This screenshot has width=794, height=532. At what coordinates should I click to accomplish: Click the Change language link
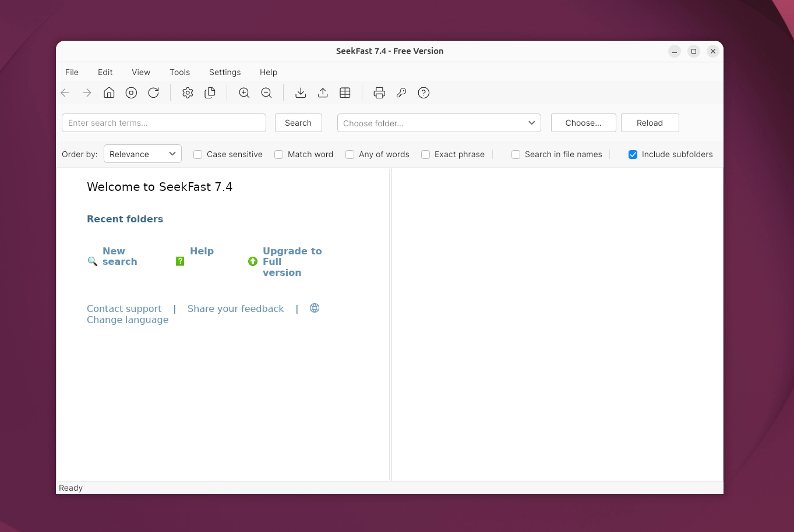[128, 320]
